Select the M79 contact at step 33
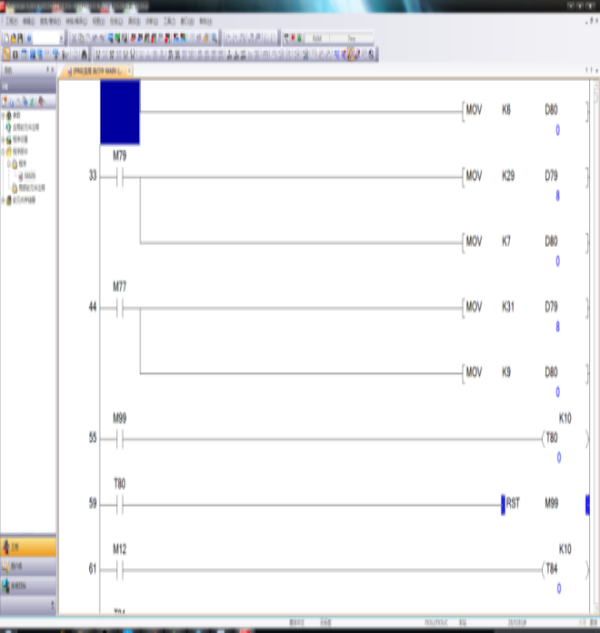 [x=119, y=175]
